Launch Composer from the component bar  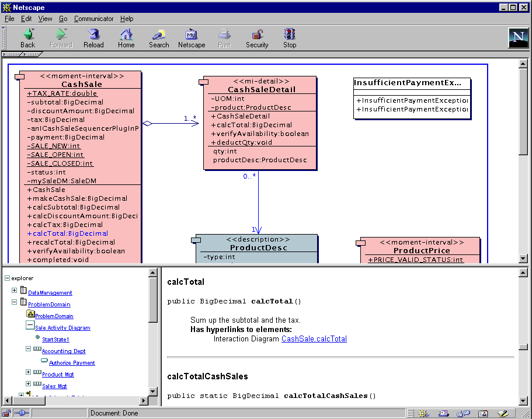coord(502,413)
